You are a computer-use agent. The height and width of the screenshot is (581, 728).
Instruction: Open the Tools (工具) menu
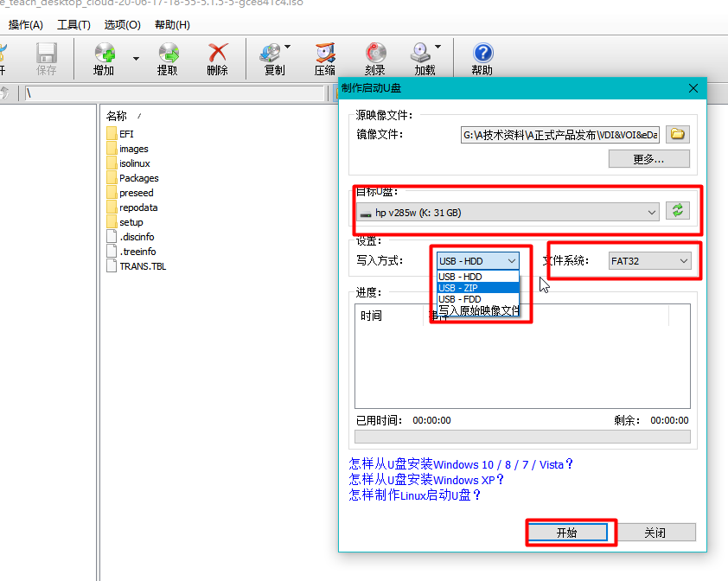(73, 25)
